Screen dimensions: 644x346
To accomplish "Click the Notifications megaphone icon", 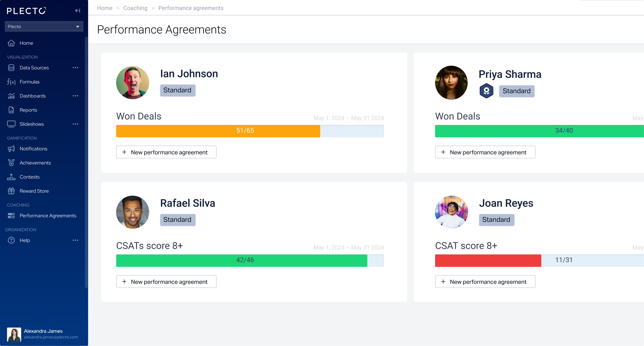I will (x=11, y=149).
